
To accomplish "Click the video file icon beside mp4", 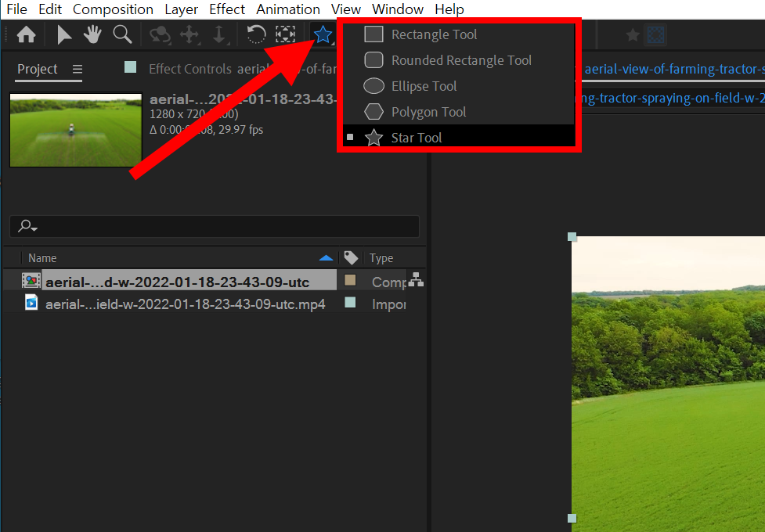I will 31,302.
